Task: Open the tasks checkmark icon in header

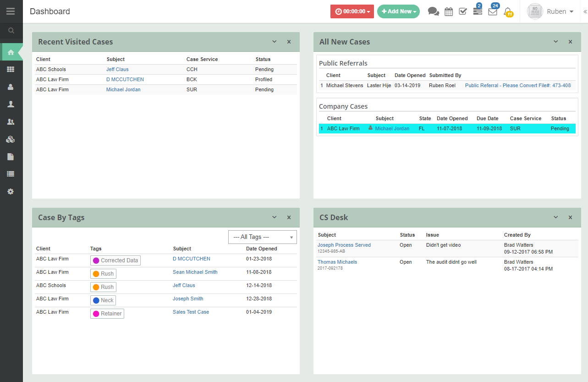Action: point(463,11)
